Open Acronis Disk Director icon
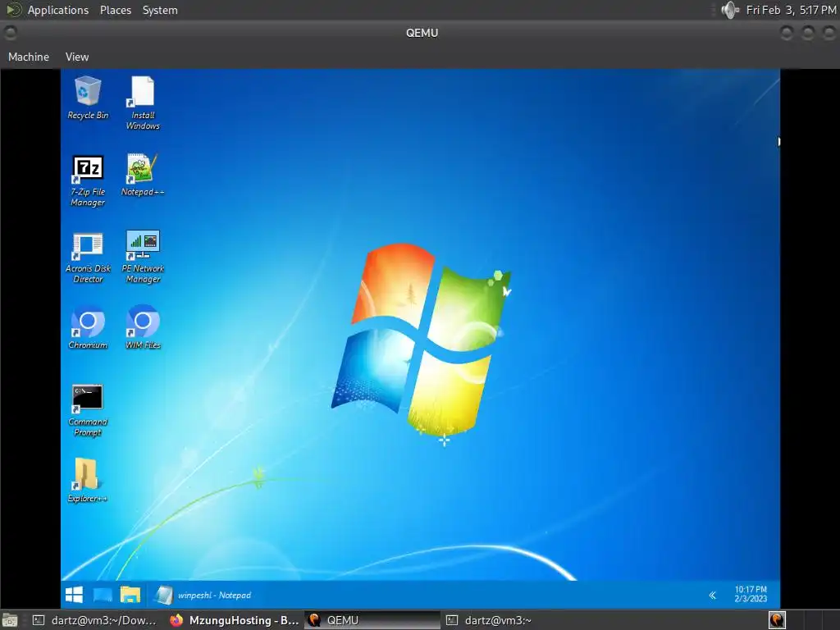840x630 pixels. click(x=88, y=257)
